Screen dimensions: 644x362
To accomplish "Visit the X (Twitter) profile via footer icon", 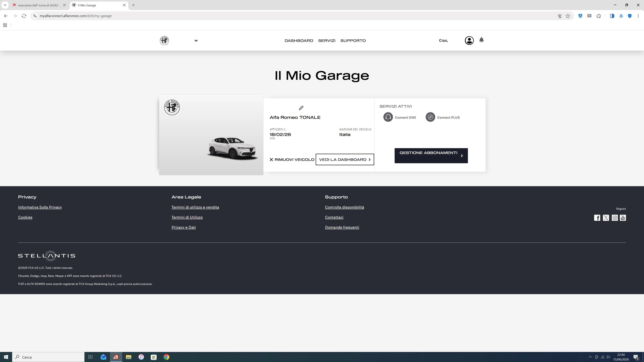I will click(606, 218).
